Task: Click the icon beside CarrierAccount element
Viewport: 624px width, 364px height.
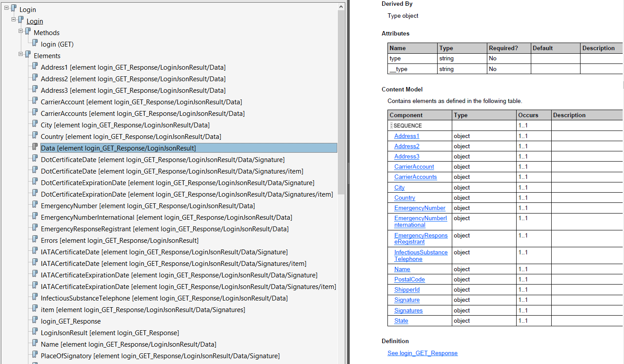Action: [35, 101]
